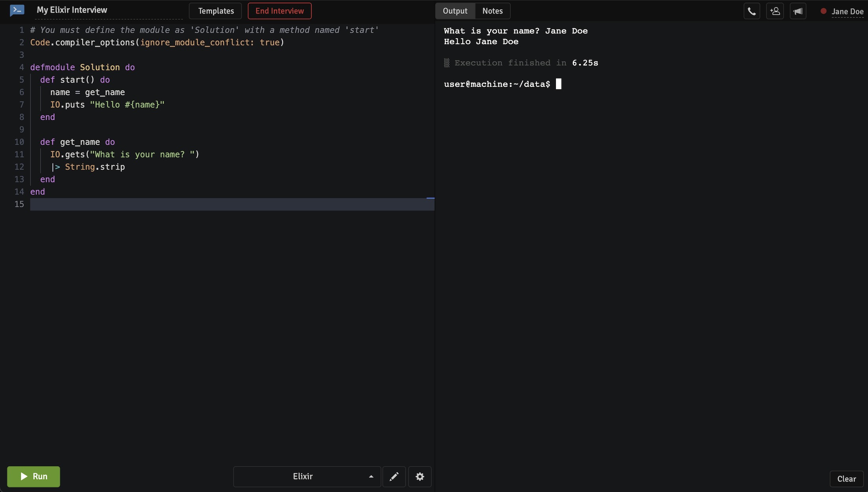Open the Elixir language dropdown

click(x=307, y=477)
